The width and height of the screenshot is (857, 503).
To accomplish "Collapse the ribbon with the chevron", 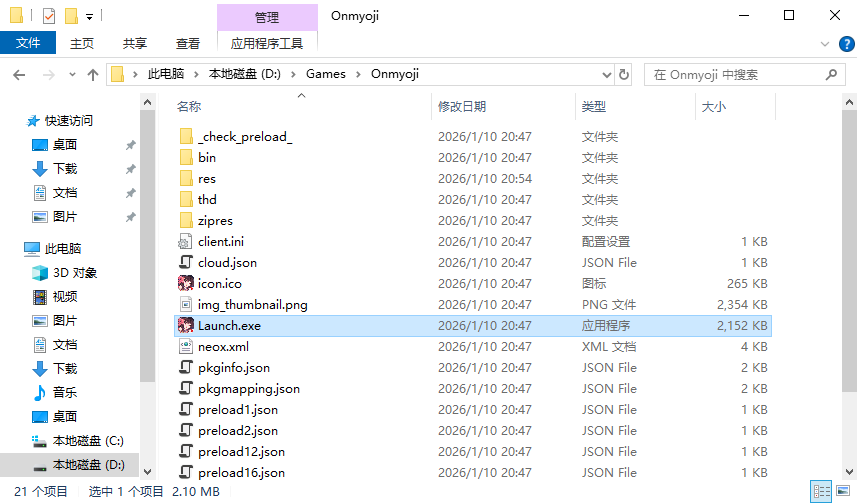I will (825, 44).
